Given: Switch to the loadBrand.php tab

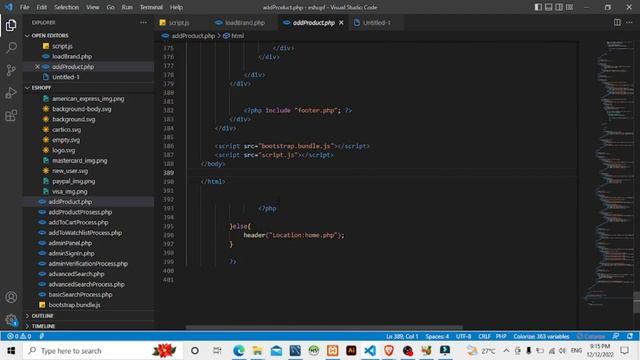Looking at the screenshot, I should tap(245, 22).
